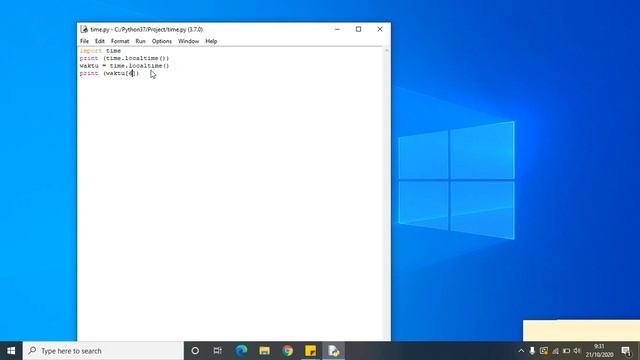Open the Format menu

[120, 41]
